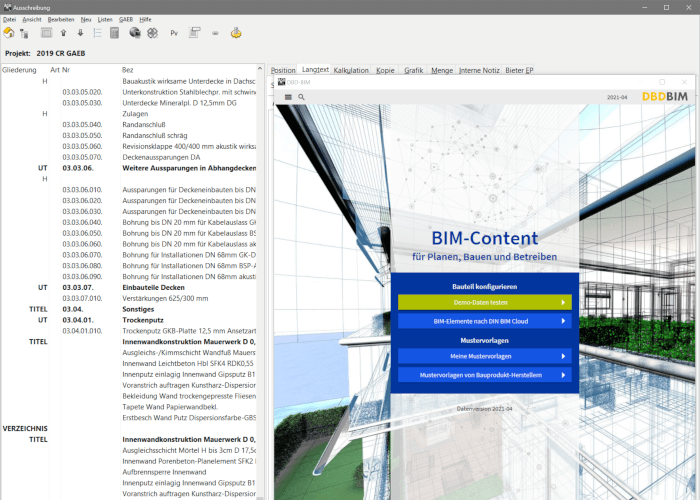Viewport: 700px width, 500px height.
Task: Open the Datei menu
Action: [9, 20]
